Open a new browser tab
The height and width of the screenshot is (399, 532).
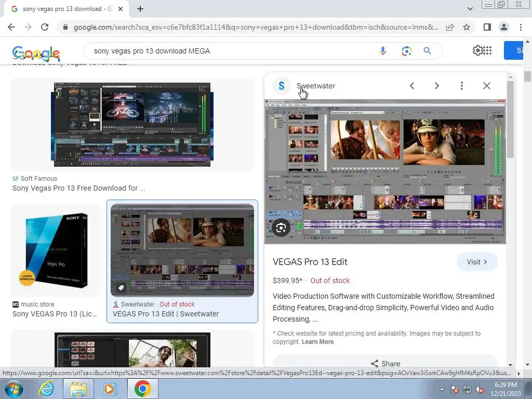point(140,9)
